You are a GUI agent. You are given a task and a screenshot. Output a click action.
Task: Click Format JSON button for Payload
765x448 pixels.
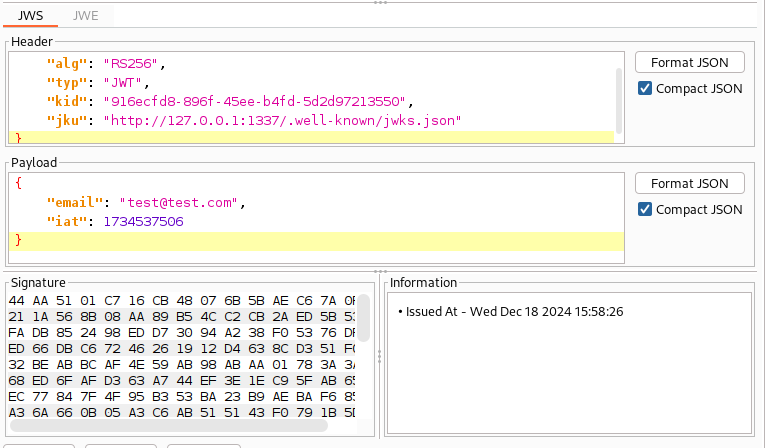(x=689, y=183)
